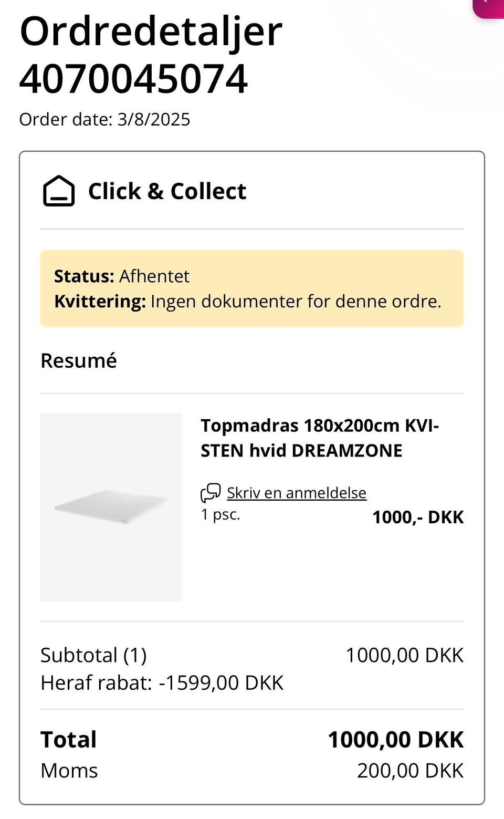Click the Click & Collect house icon
504x819 pixels.
58,191
